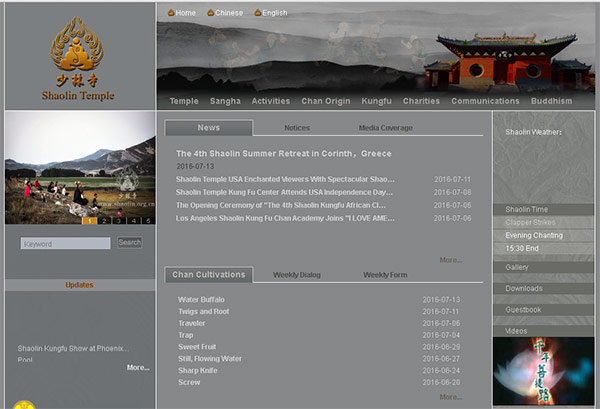Screen dimensions: 600x409
Task: Select the Weekly Dialog tab
Action: (x=297, y=275)
